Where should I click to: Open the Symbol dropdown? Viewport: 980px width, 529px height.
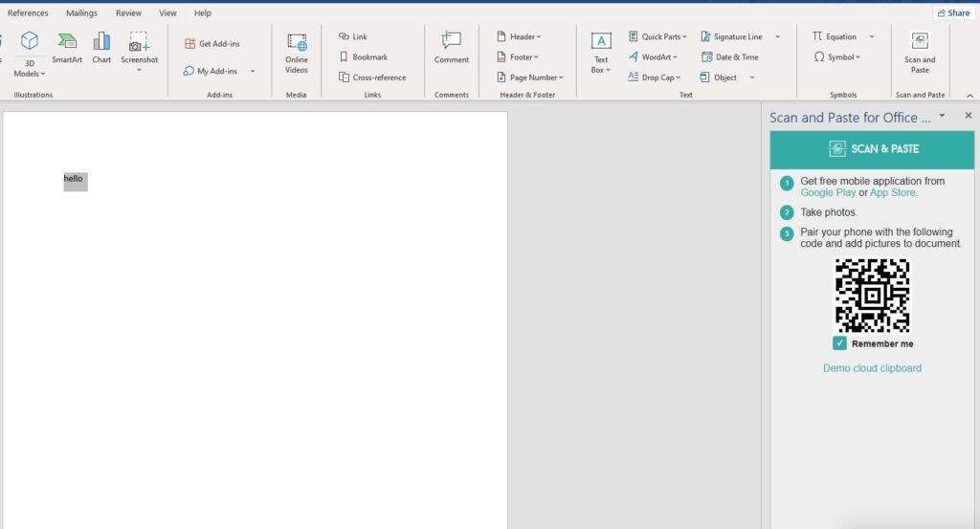[836, 57]
